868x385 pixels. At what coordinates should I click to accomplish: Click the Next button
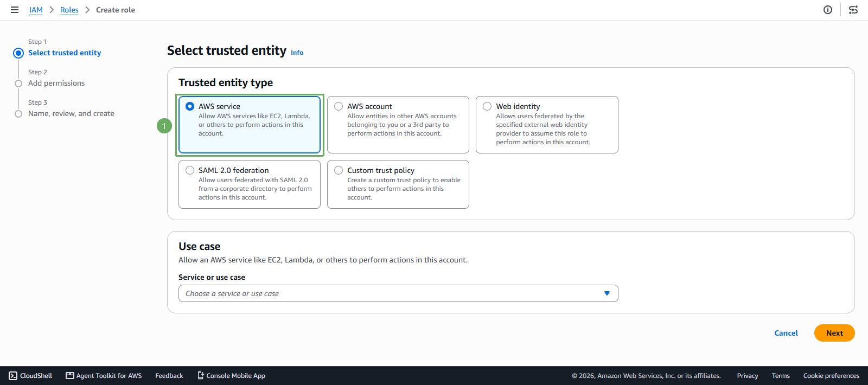point(834,333)
